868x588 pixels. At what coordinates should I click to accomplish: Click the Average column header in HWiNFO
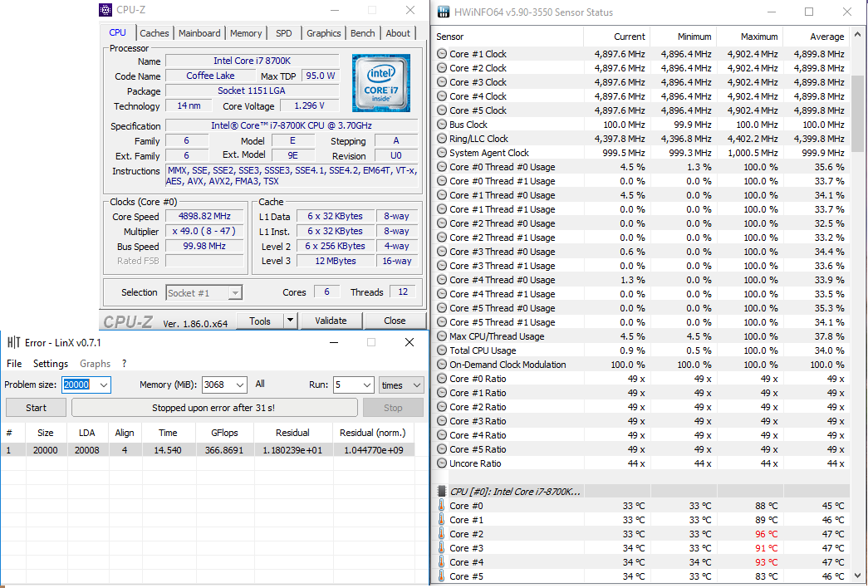pyautogui.click(x=817, y=37)
